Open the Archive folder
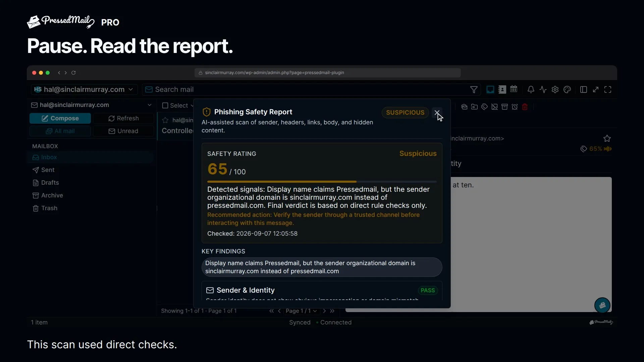 [x=90, y=195]
